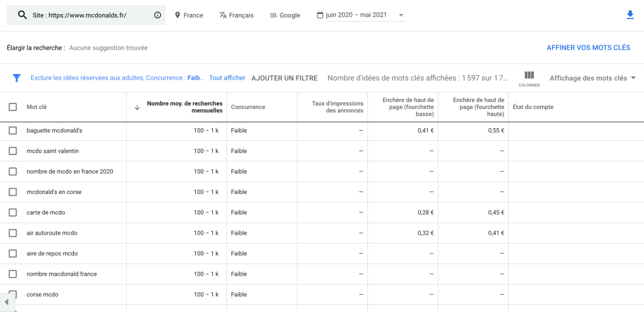
Task: Open the date range dropdown arrow
Action: coord(401,15)
